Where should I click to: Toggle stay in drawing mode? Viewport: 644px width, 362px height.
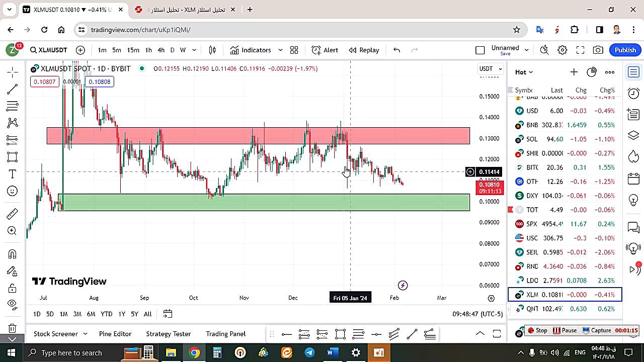click(13, 271)
